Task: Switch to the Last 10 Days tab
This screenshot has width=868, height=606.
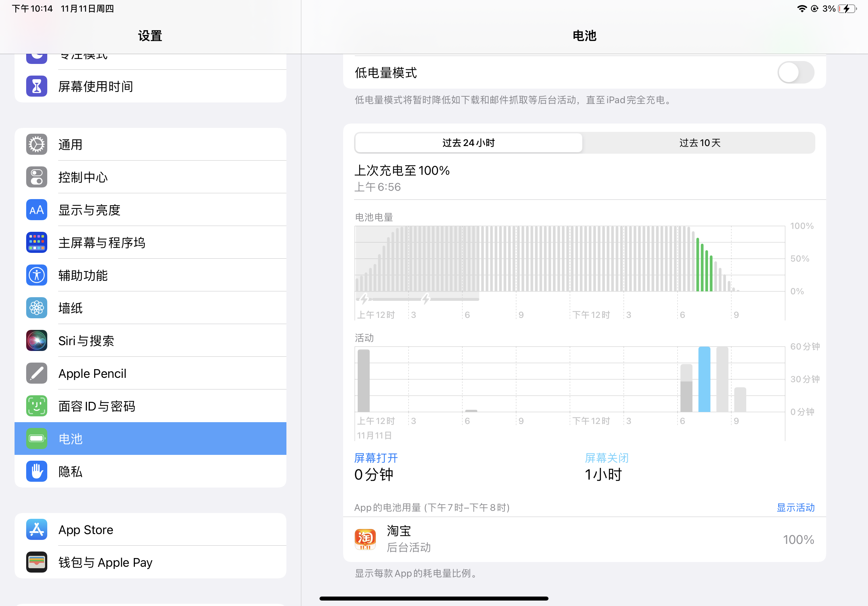Action: tap(699, 143)
